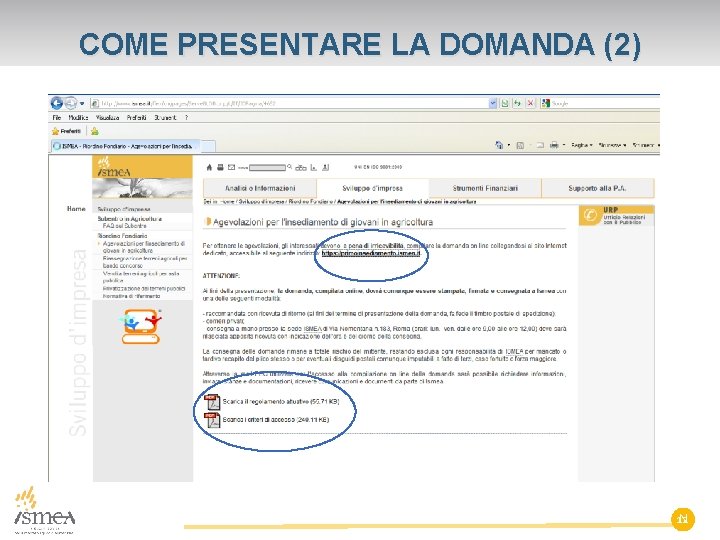Click Normativa di riferimento sidebar link
This screenshot has height=540, width=720.
pos(131,296)
